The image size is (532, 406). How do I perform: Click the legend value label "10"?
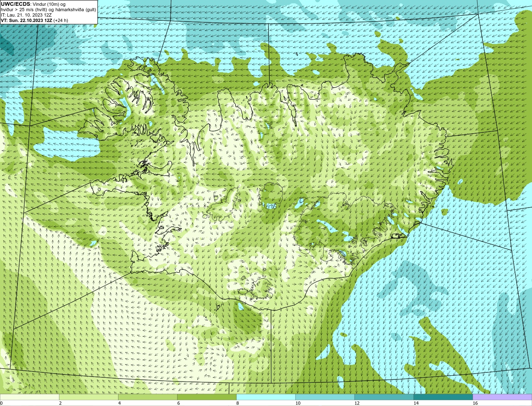298,403
